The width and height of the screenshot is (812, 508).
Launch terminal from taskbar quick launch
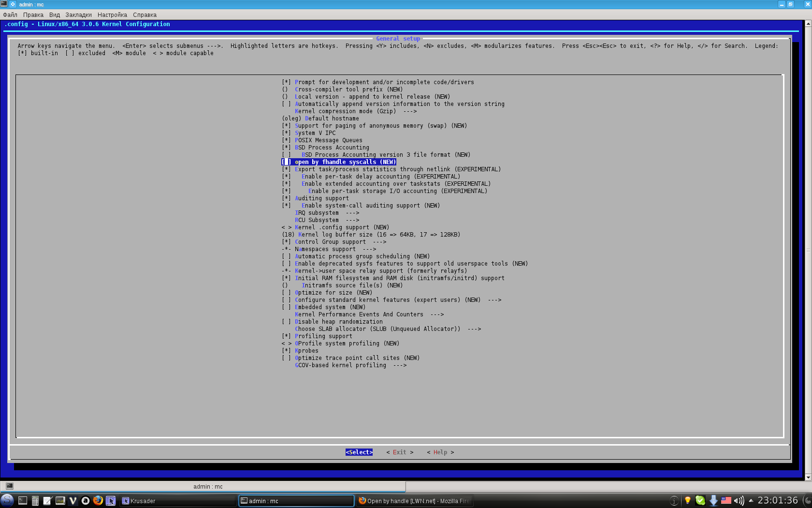point(23,501)
